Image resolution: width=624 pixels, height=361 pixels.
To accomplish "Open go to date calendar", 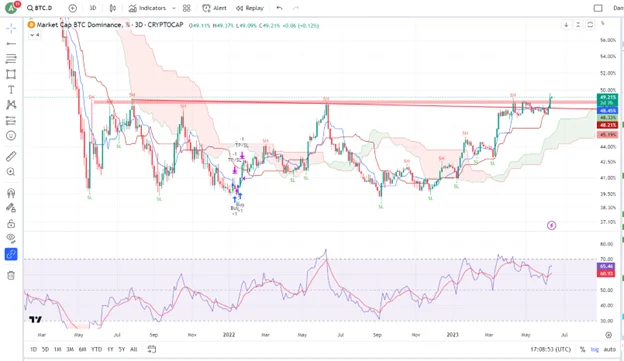I will 152,349.
